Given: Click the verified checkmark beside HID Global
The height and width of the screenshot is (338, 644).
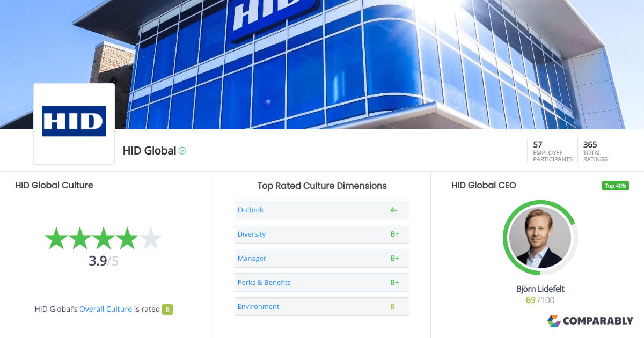Looking at the screenshot, I should click(182, 151).
